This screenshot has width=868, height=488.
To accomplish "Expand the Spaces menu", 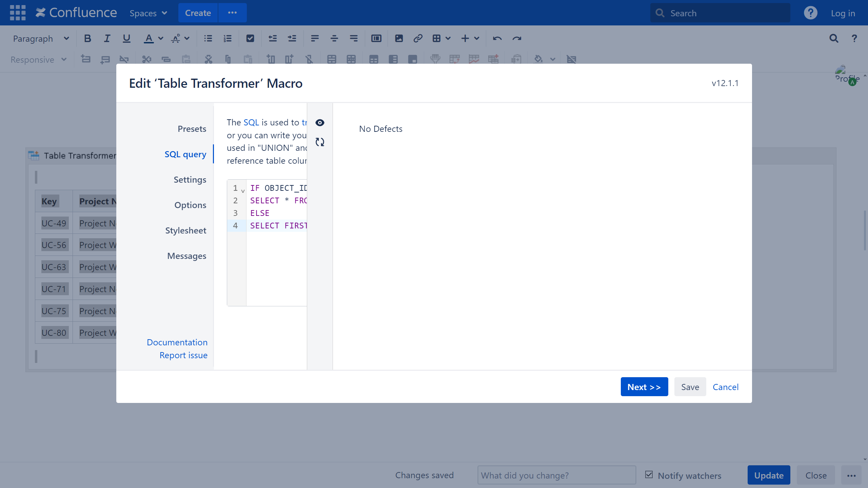I will coord(148,13).
